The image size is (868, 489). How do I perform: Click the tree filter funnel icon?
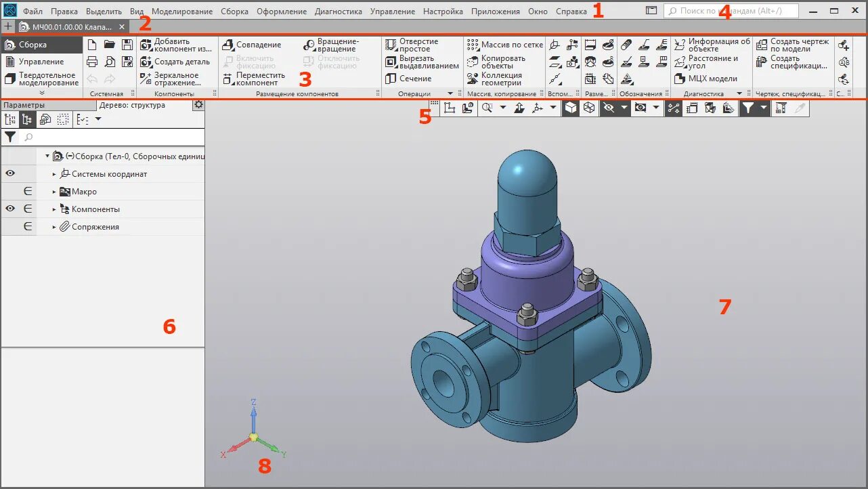pos(10,137)
